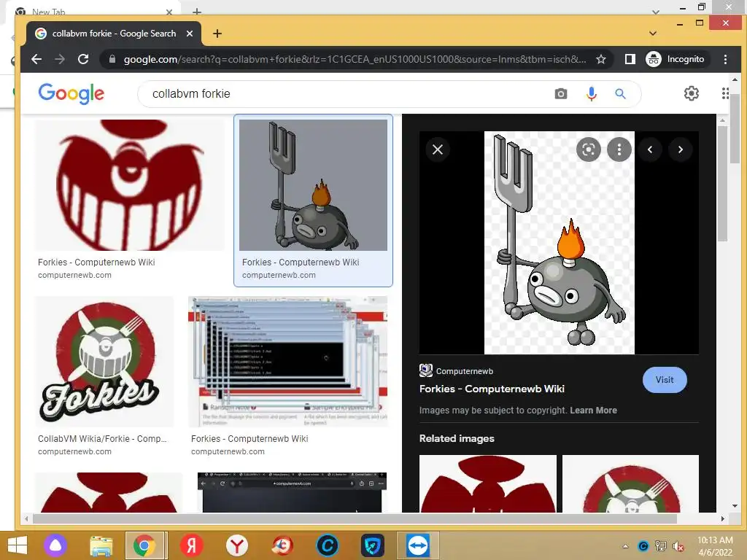Viewport: 747px width, 560px height.
Task: Reload the Google search page
Action: (x=83, y=59)
